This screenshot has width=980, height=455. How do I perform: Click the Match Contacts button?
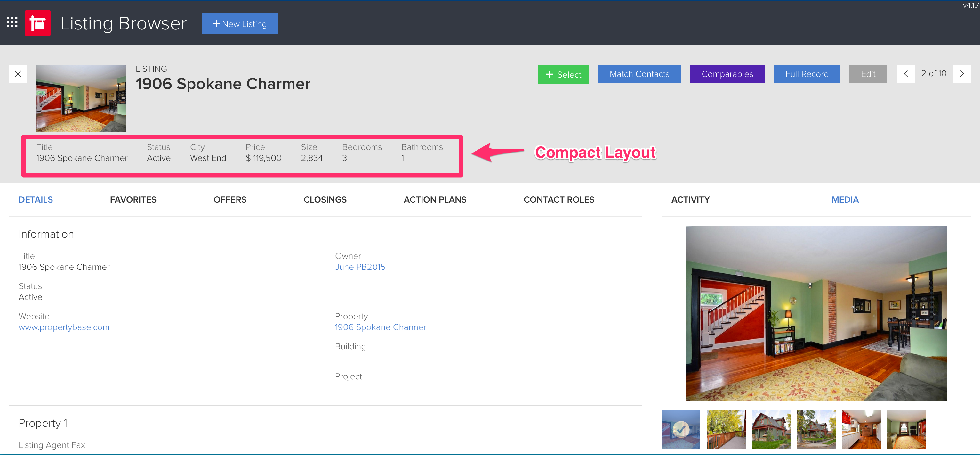pyautogui.click(x=639, y=74)
